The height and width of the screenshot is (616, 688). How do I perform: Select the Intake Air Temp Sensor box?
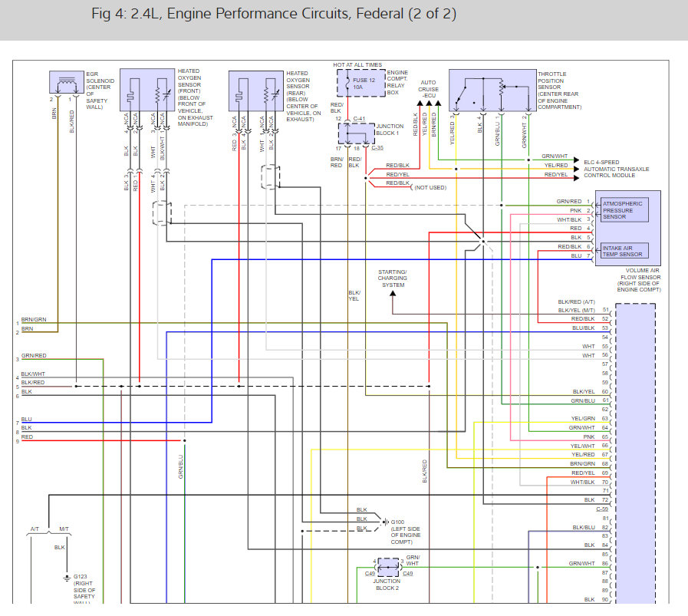pyautogui.click(x=624, y=251)
